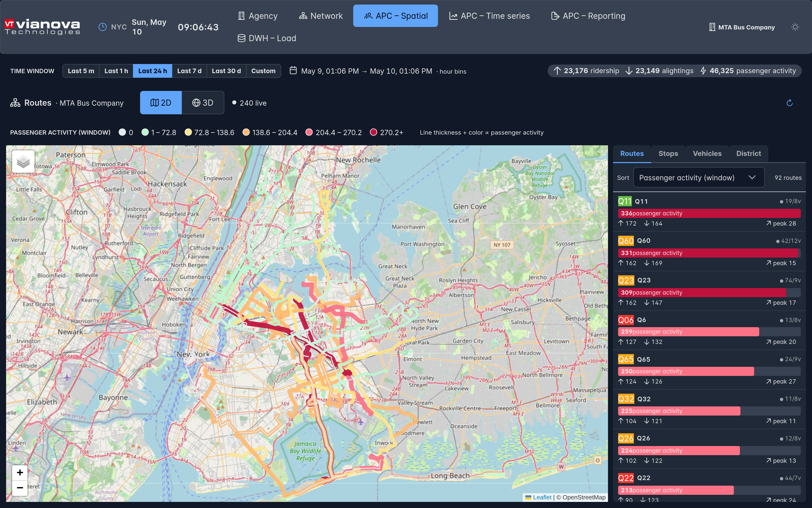812x508 pixels.
Task: Toggle the light/dark theme sun icon
Action: (x=795, y=27)
